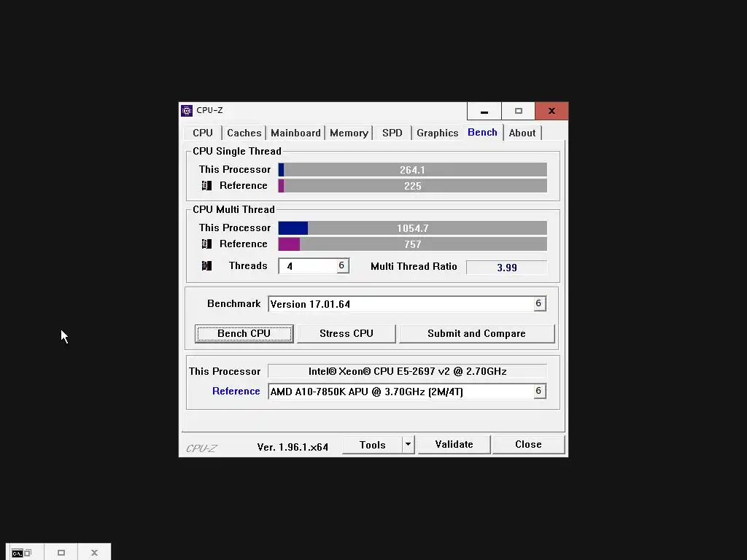Open the About tab

(x=522, y=133)
